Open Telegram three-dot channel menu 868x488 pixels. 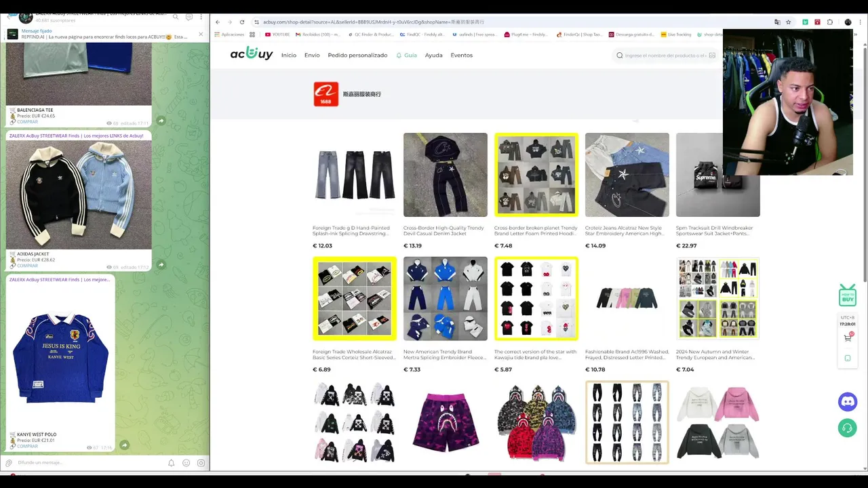pyautogui.click(x=201, y=17)
